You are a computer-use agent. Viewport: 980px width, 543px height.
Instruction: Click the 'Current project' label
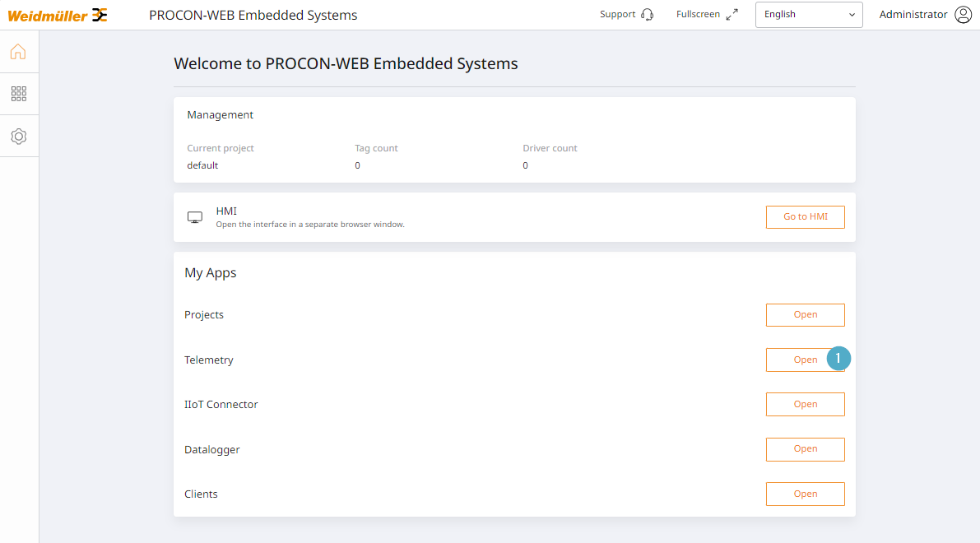click(221, 148)
